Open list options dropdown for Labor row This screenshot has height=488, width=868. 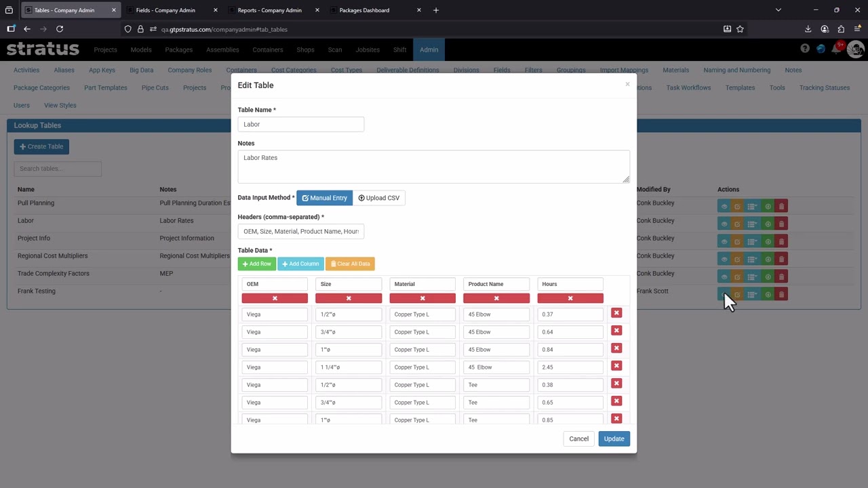753,224
